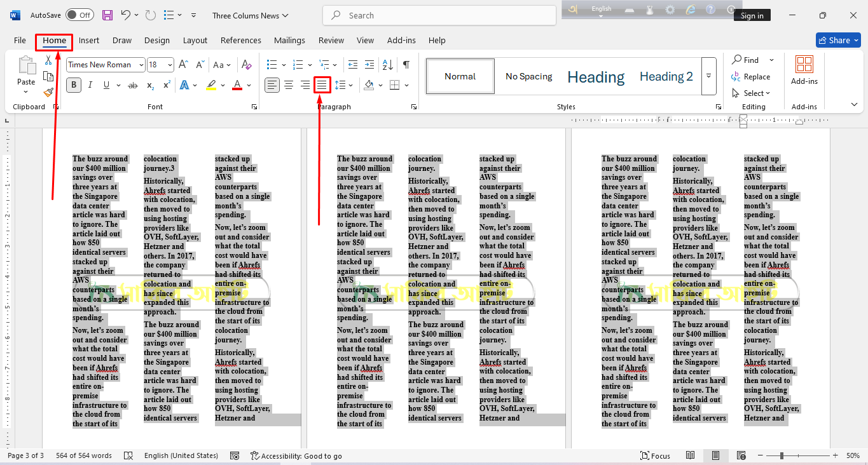868x465 pixels.
Task: Center align the selected text
Action: 288,84
